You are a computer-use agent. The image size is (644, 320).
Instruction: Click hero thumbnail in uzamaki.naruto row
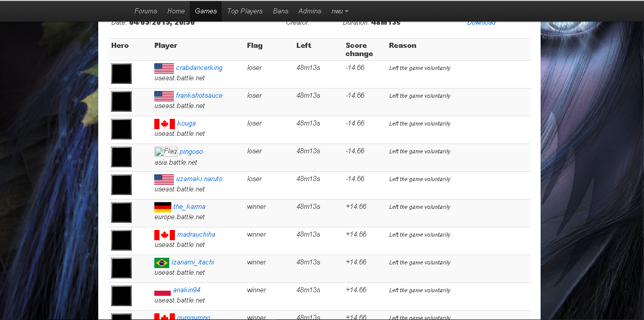pos(121,185)
